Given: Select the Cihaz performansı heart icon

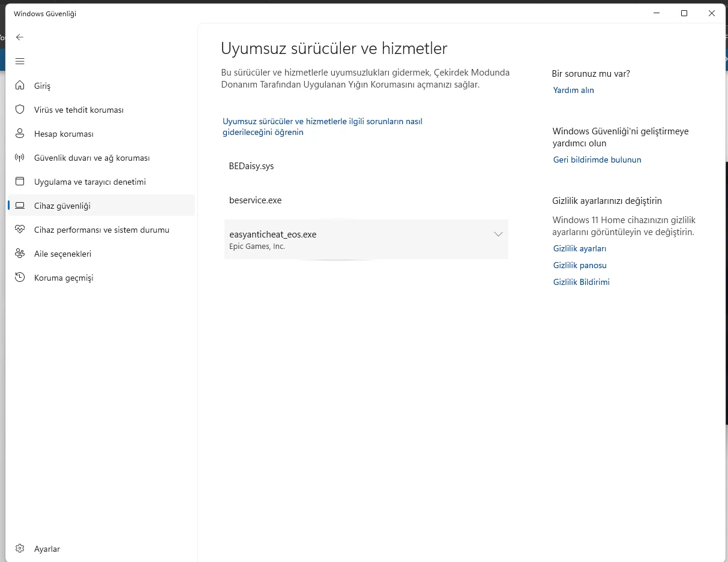Looking at the screenshot, I should click(20, 230).
